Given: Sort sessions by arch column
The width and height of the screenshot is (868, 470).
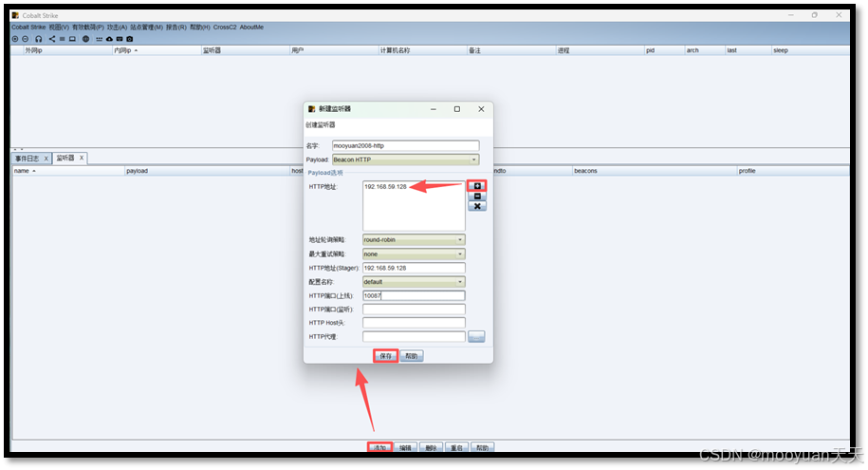Looking at the screenshot, I should 705,50.
